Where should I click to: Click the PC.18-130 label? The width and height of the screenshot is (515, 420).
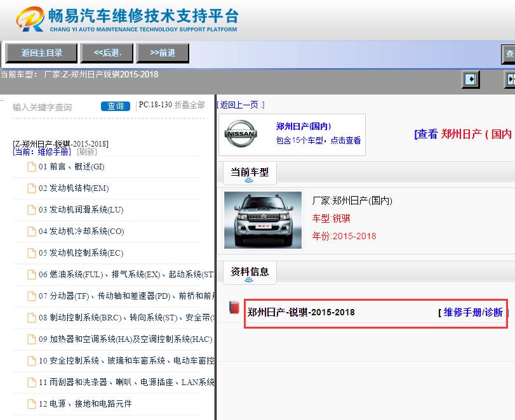[x=156, y=105]
